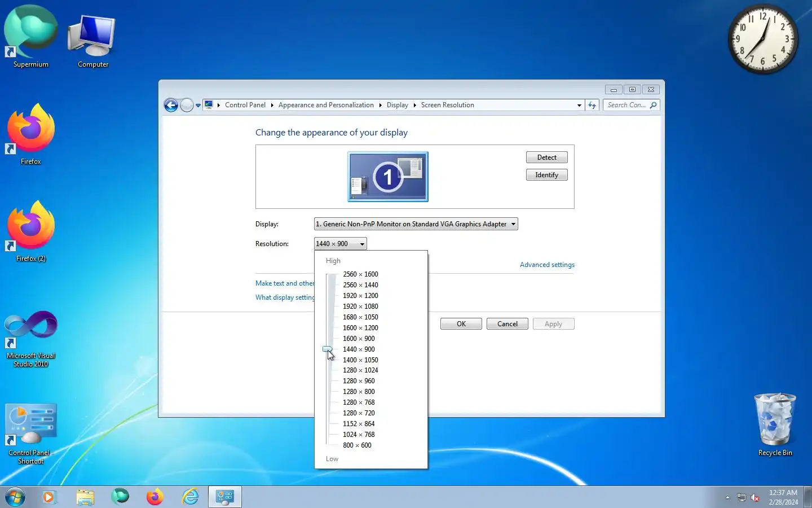Choose 1920 × 1080 resolution
Screen dimensions: 812x508
360,306
